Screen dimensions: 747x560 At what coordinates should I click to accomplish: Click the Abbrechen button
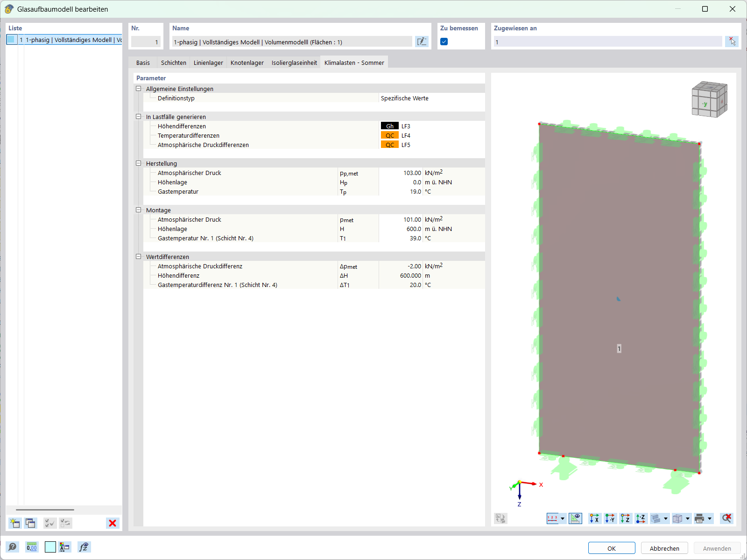(664, 548)
